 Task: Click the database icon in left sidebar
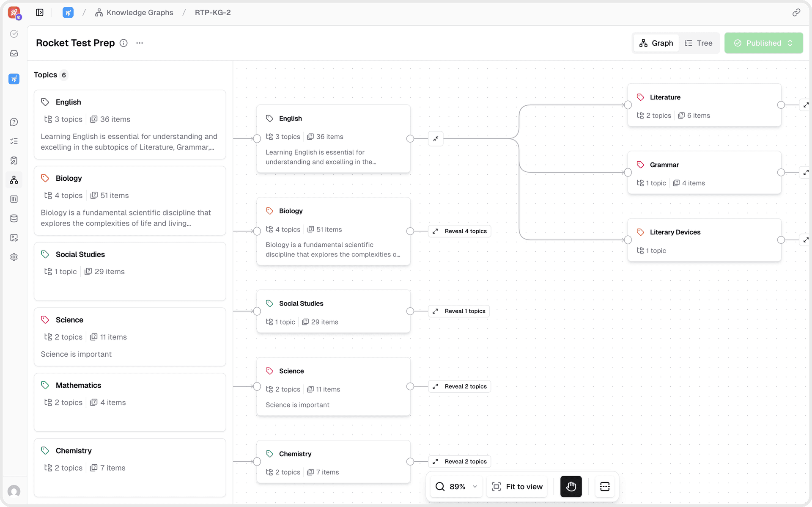pos(14,218)
